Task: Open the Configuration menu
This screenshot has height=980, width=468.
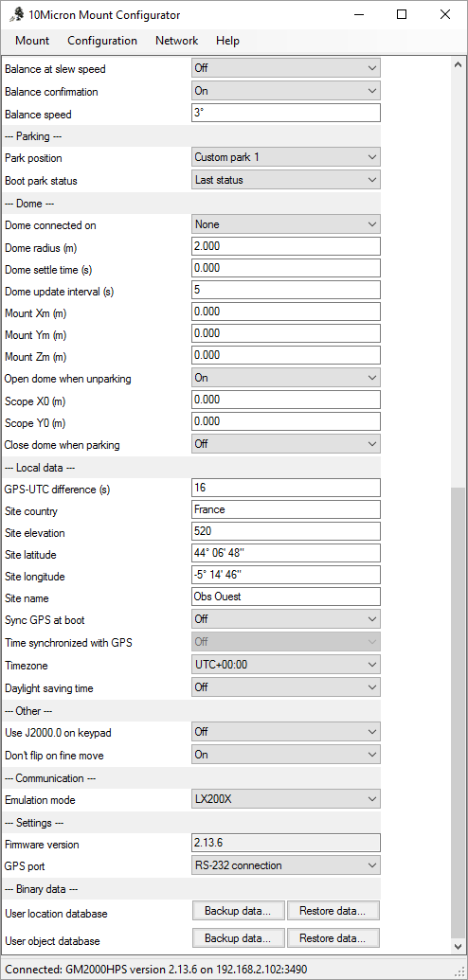Action: (x=102, y=41)
